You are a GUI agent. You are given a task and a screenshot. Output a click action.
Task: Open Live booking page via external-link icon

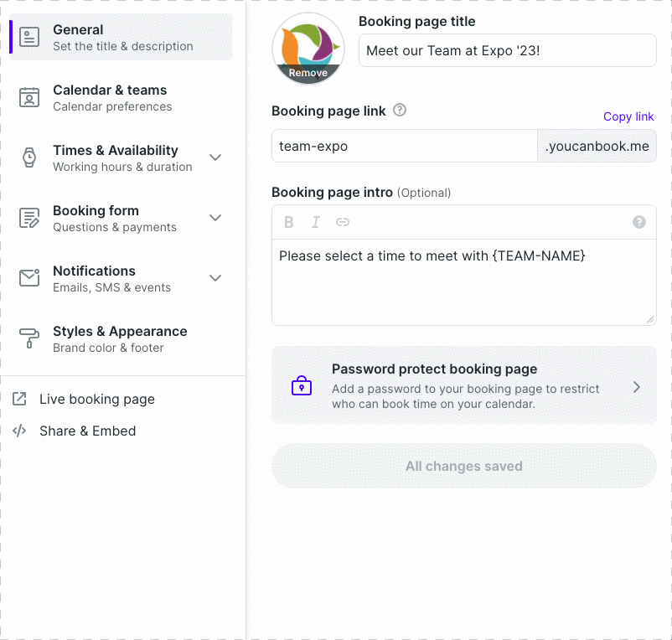[x=22, y=399]
